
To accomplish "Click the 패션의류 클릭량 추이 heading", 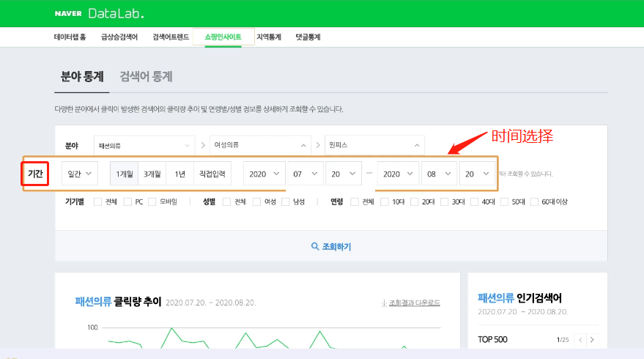I will [118, 302].
